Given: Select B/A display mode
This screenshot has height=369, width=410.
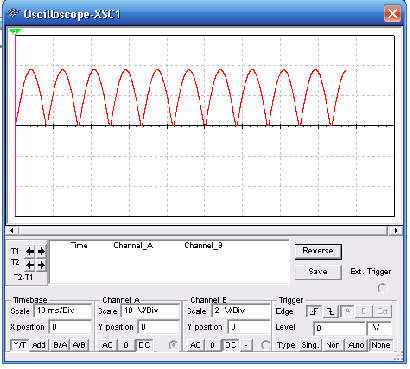Looking at the screenshot, I should 60,345.
